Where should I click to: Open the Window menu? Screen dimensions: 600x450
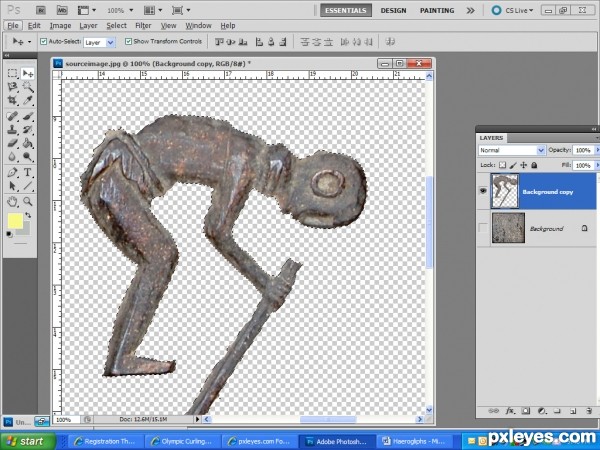coord(198,26)
